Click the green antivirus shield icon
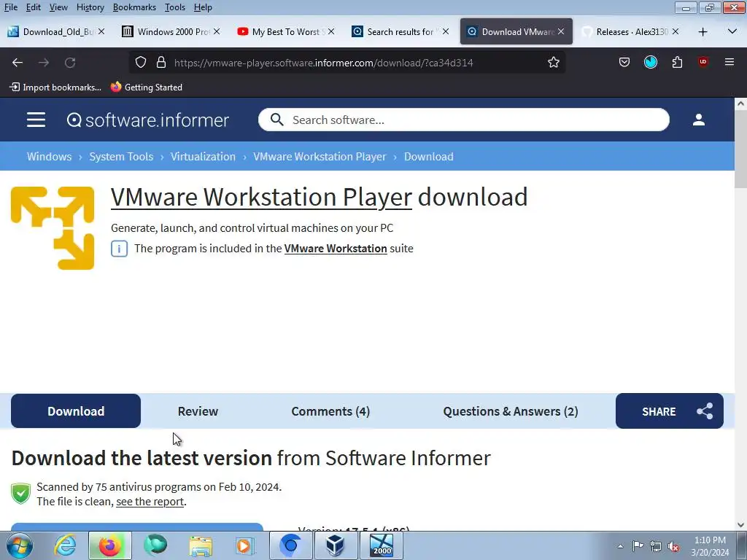 point(21,494)
